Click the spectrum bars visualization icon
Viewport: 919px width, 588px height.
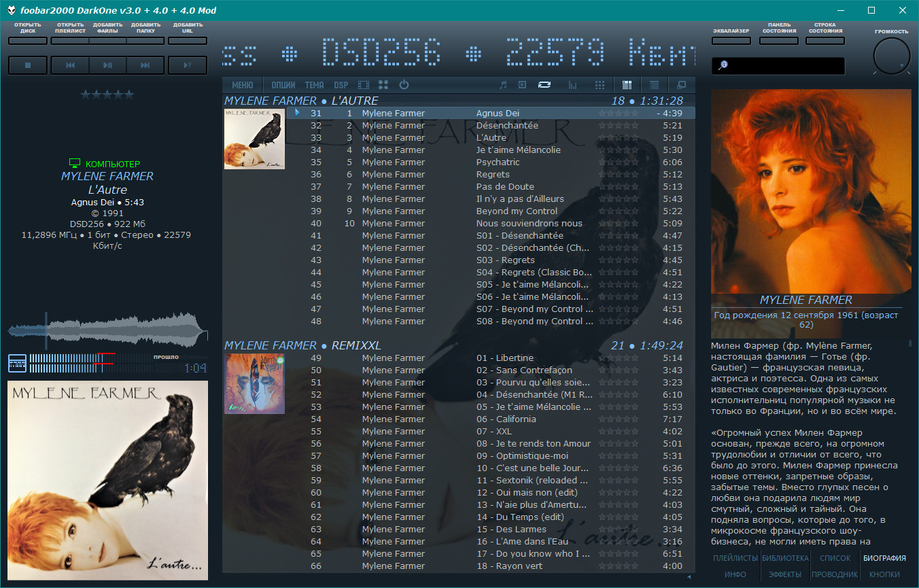(x=572, y=85)
